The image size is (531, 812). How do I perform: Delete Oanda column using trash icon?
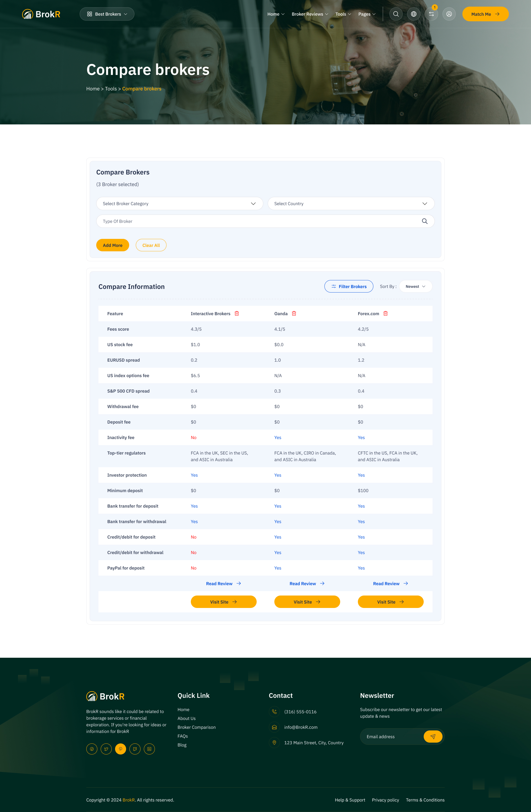[294, 314]
